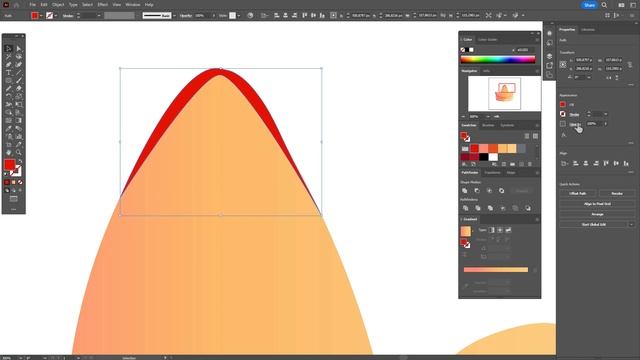Click the gradient slider bar in Gradient panel

pos(496,270)
